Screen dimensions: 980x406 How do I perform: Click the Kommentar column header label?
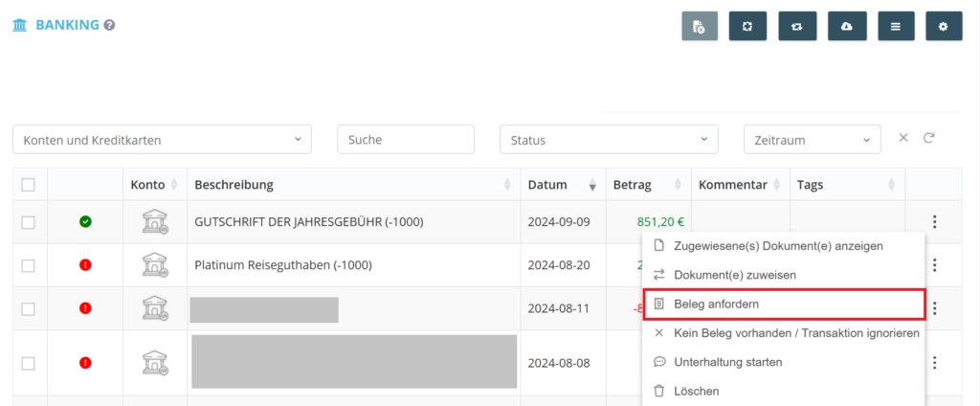[x=733, y=185]
